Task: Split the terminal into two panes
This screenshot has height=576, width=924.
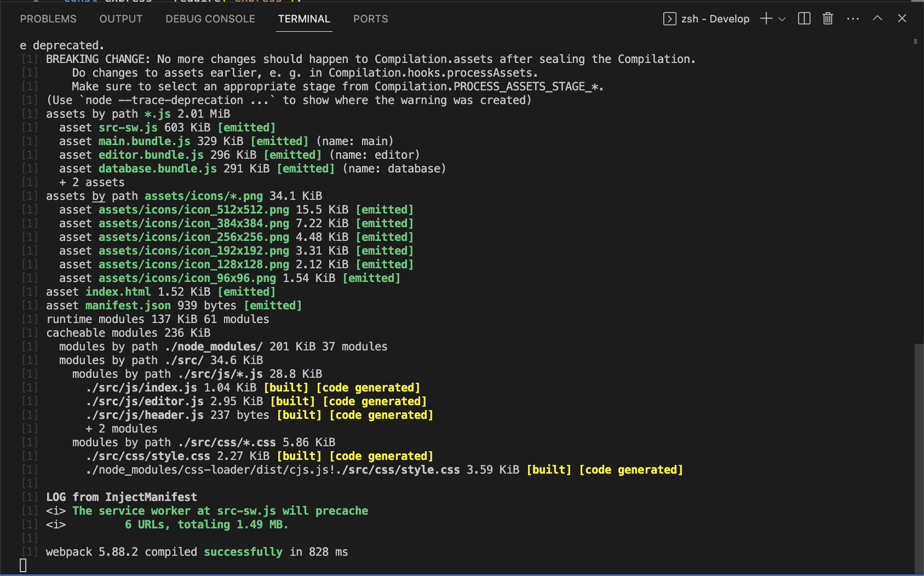Action: click(x=804, y=18)
